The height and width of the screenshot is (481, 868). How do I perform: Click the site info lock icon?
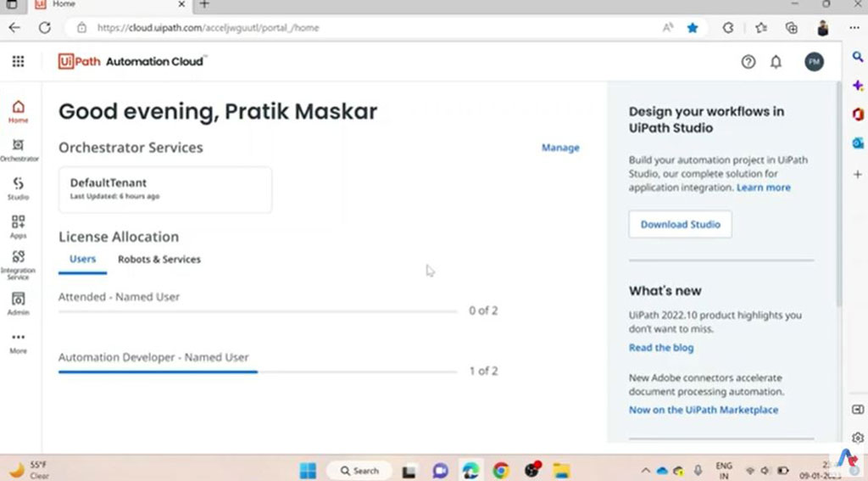coord(81,28)
